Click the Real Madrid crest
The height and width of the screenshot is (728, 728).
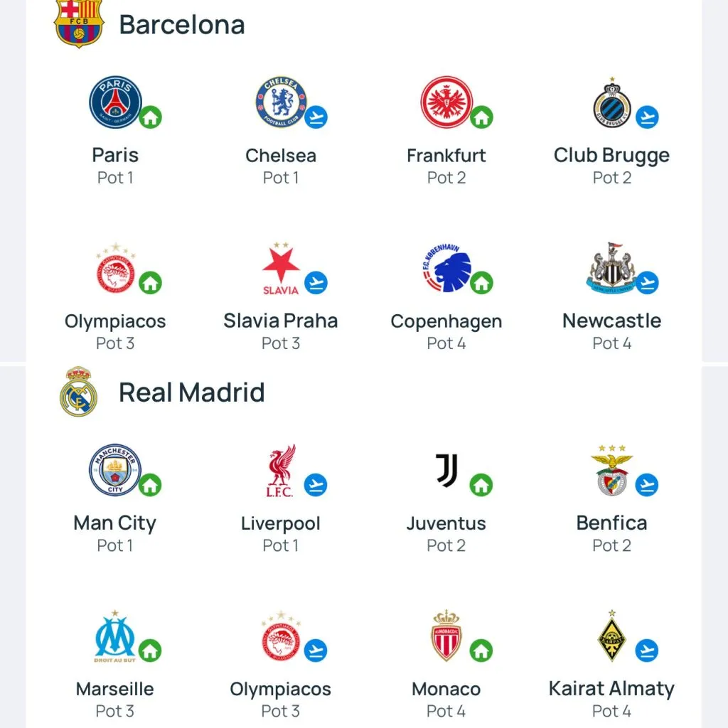tap(78, 392)
